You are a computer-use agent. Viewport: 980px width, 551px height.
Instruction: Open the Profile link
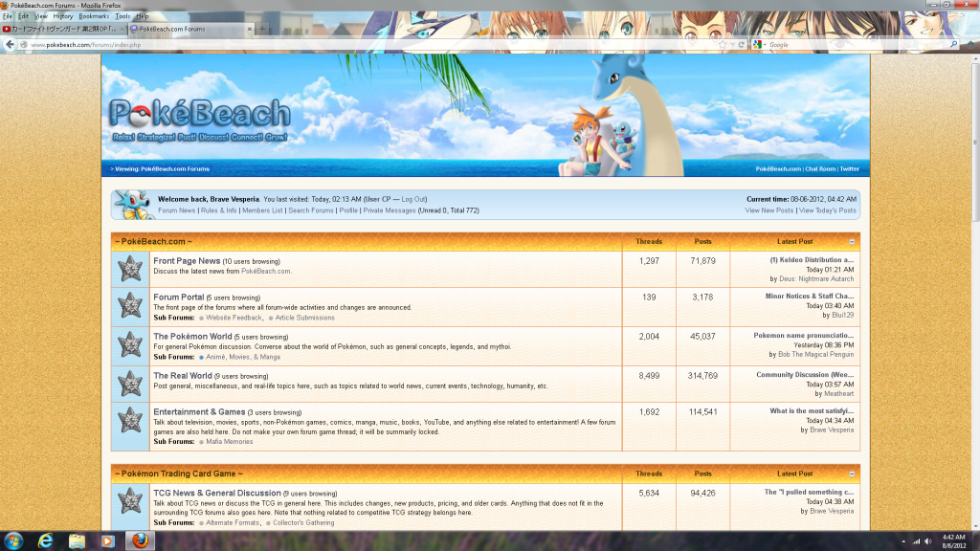click(348, 210)
